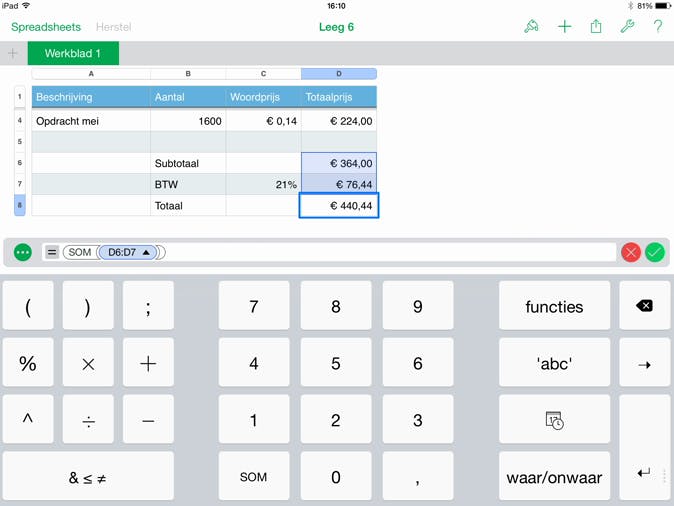The height and width of the screenshot is (506, 674).
Task: Tap the divide key
Action: pyautogui.click(x=88, y=420)
